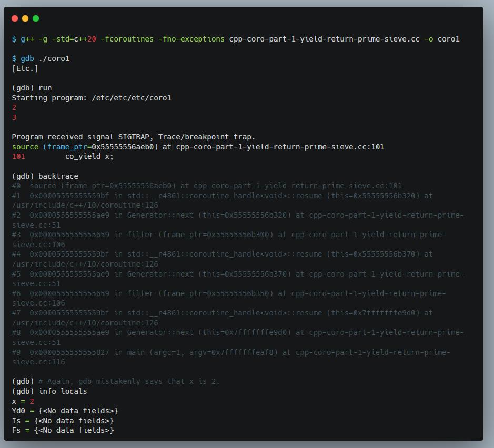Click the green maximize window button
494x448 pixels.
36,18
